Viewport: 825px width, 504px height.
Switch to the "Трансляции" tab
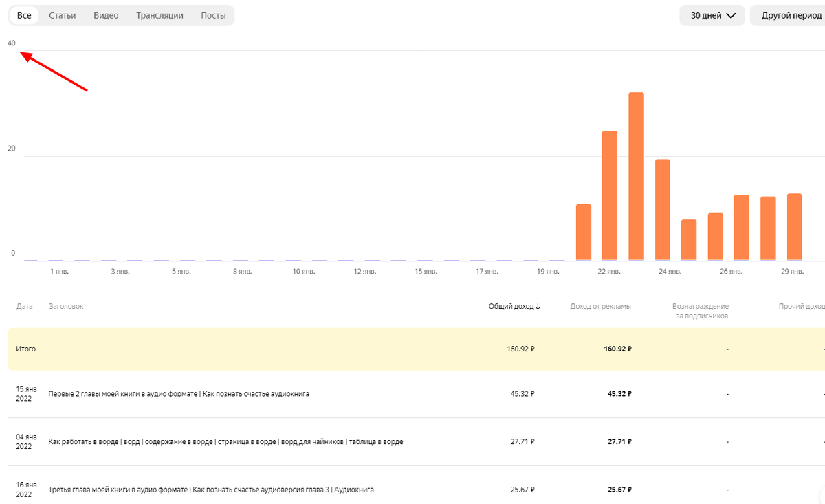159,16
